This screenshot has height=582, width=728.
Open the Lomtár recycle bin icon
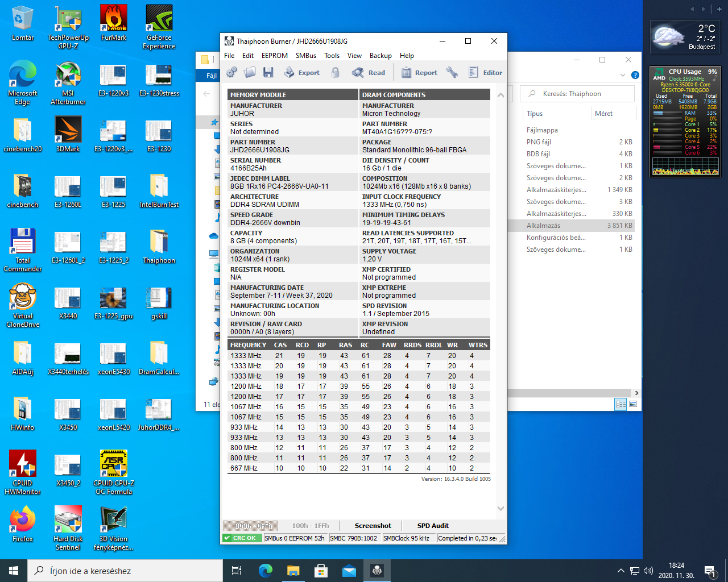(x=23, y=23)
